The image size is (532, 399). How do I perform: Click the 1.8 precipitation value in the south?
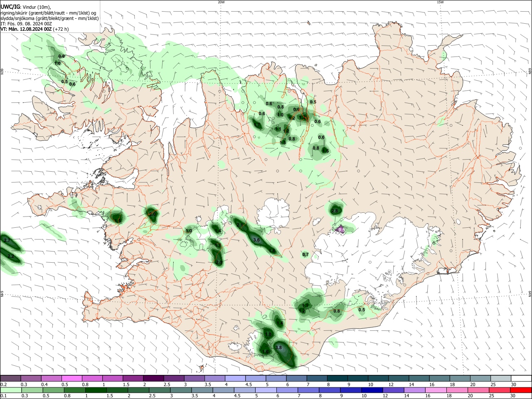click(268, 334)
